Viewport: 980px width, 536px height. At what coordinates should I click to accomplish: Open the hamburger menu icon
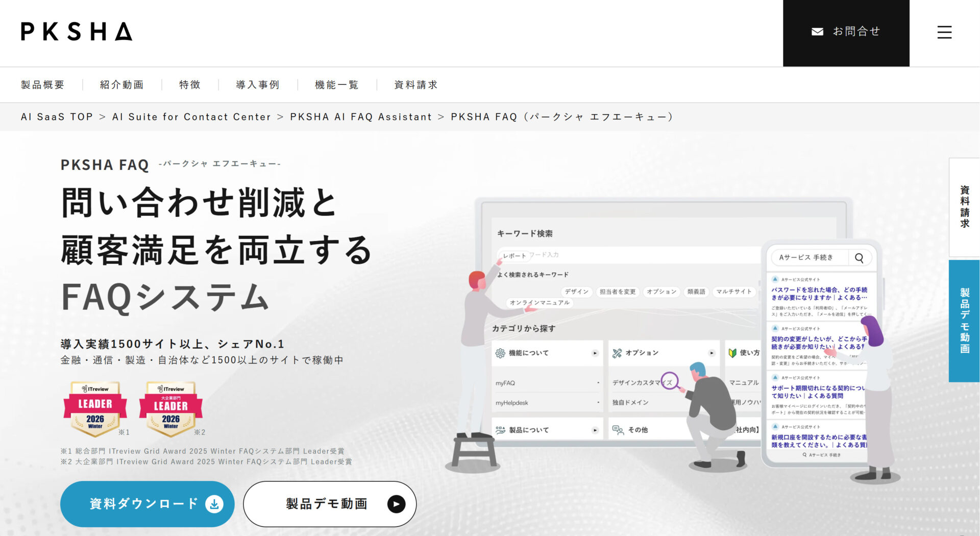[x=944, y=32]
